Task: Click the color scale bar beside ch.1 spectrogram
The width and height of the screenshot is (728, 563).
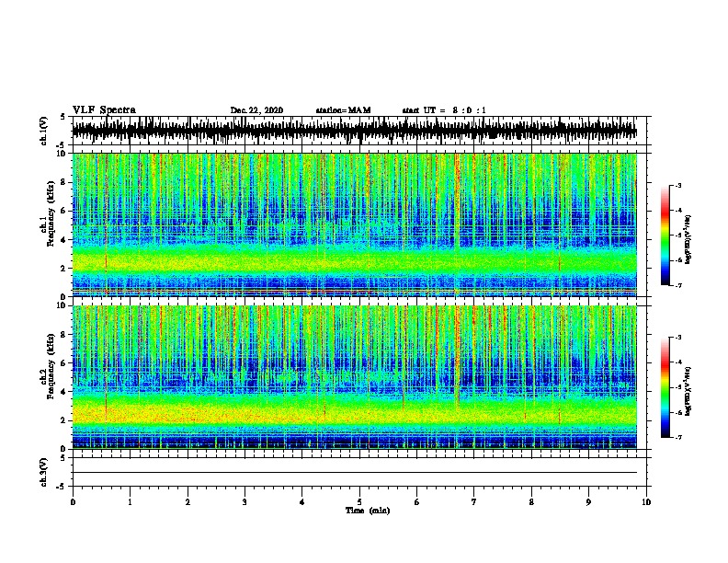Action: click(665, 236)
